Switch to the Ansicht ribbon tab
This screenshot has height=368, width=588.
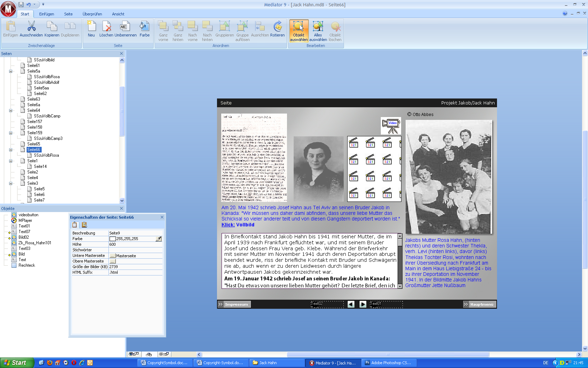click(118, 14)
